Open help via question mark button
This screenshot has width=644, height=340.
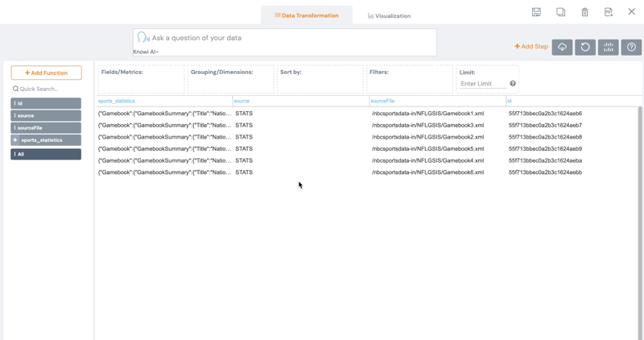631,47
